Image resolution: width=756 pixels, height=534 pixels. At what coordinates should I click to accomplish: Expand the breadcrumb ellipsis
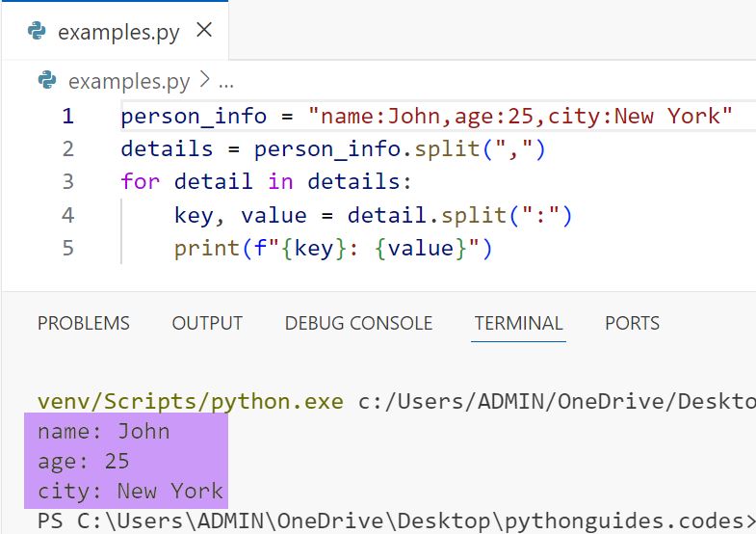[226, 83]
